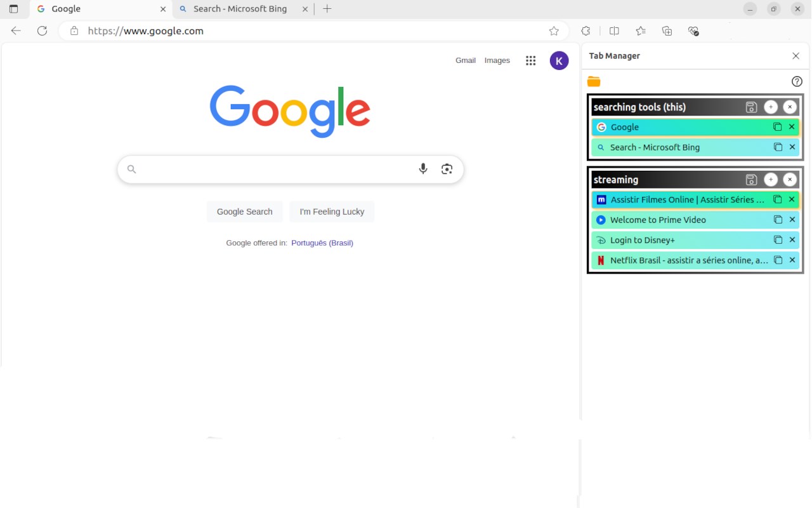Remove Search - Microsoft Bing from Tab Manager

coord(792,147)
